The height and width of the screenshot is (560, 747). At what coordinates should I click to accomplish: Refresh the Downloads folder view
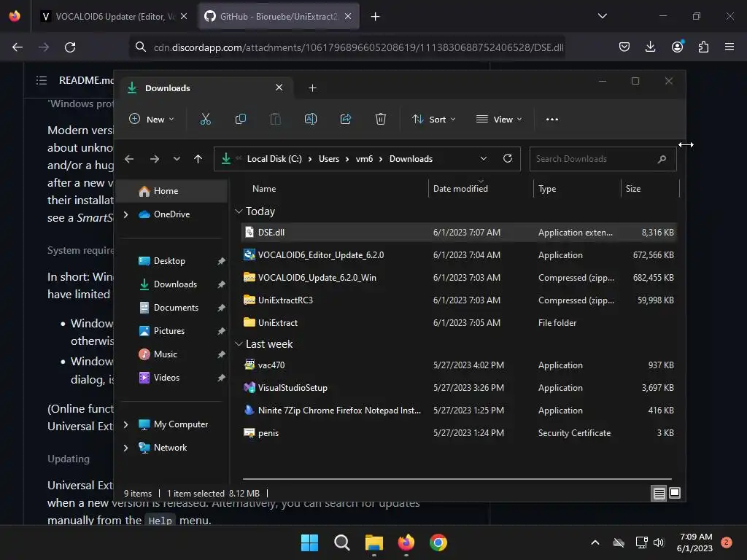[x=508, y=158]
